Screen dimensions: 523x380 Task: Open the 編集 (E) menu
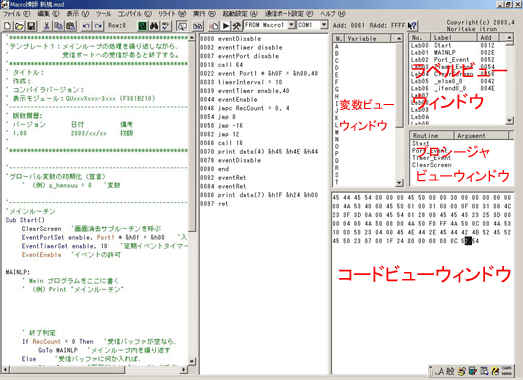point(48,14)
